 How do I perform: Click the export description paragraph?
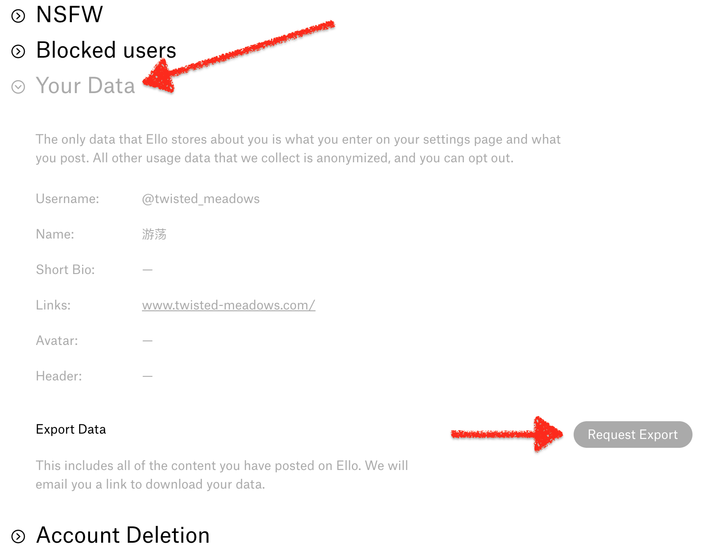[222, 475]
